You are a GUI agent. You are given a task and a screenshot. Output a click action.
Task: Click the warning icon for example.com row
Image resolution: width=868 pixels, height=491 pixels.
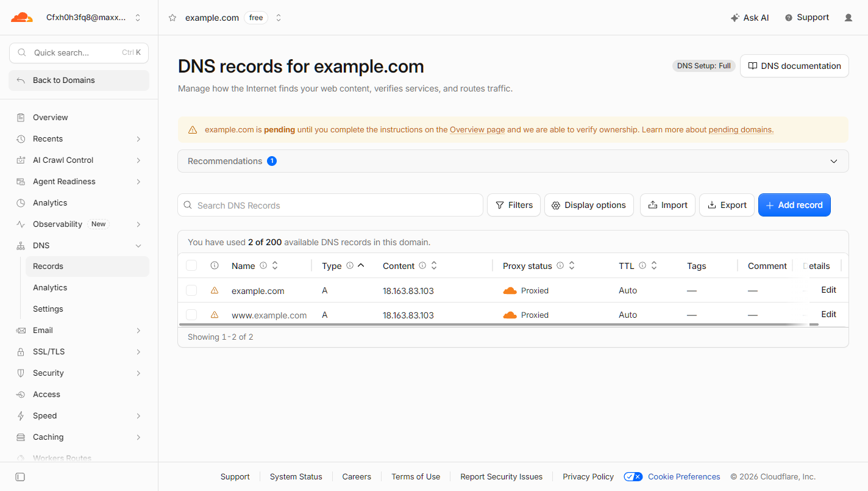(x=215, y=290)
